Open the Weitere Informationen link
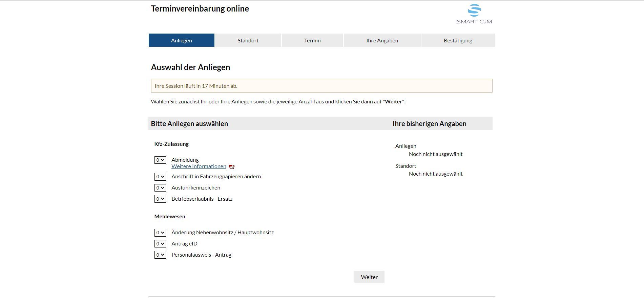This screenshot has height=299, width=644. (x=199, y=166)
